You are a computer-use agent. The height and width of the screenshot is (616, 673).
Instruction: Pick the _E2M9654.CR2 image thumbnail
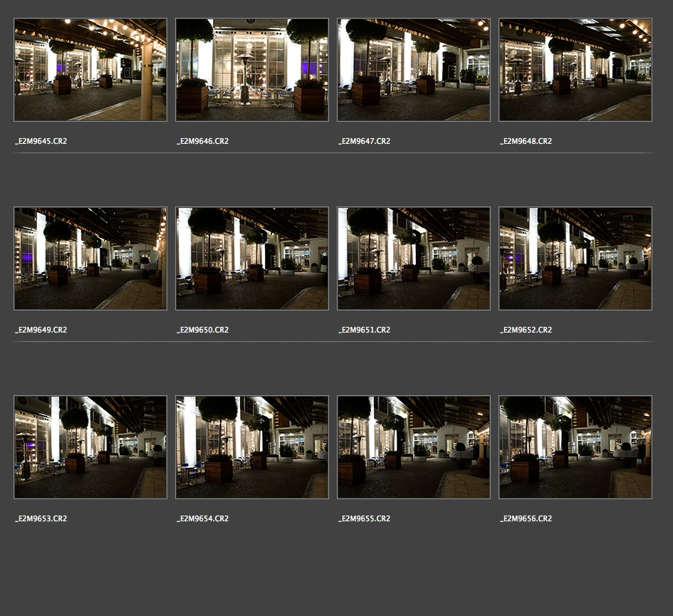[x=252, y=447]
